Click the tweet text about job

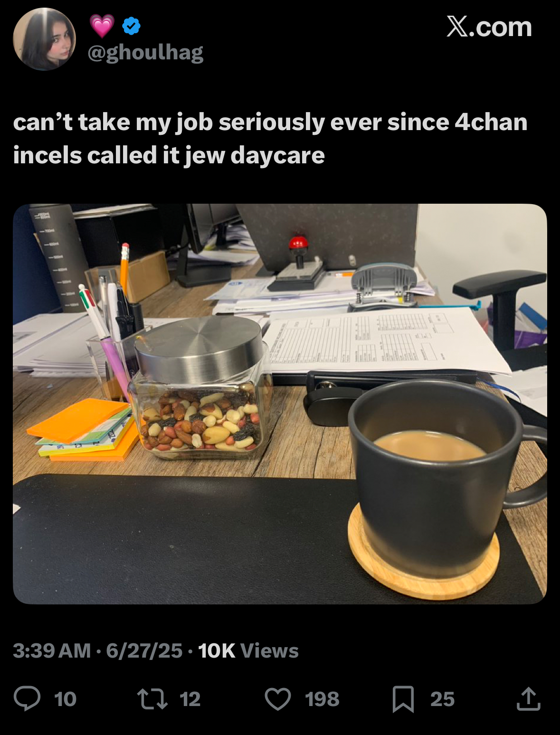[270, 139]
